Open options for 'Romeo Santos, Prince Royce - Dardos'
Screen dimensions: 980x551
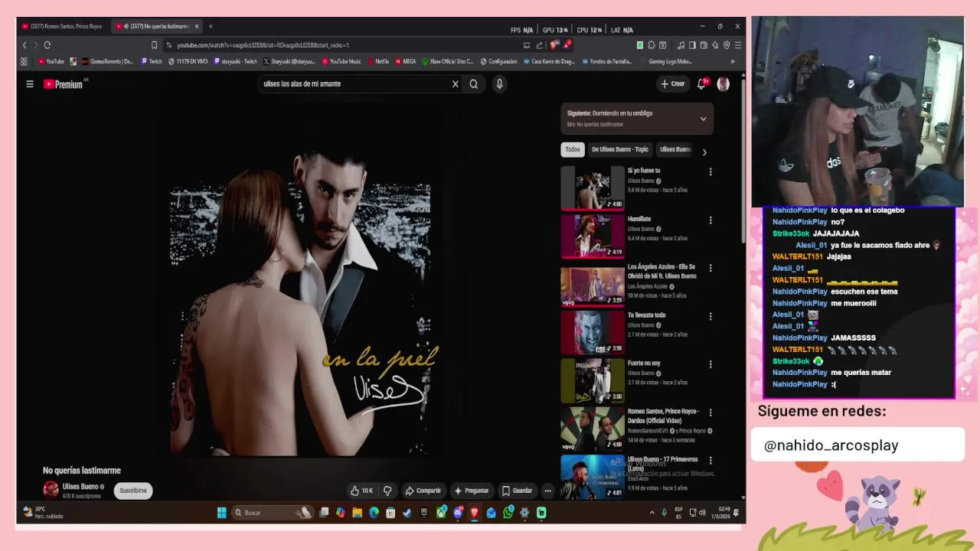coord(710,412)
